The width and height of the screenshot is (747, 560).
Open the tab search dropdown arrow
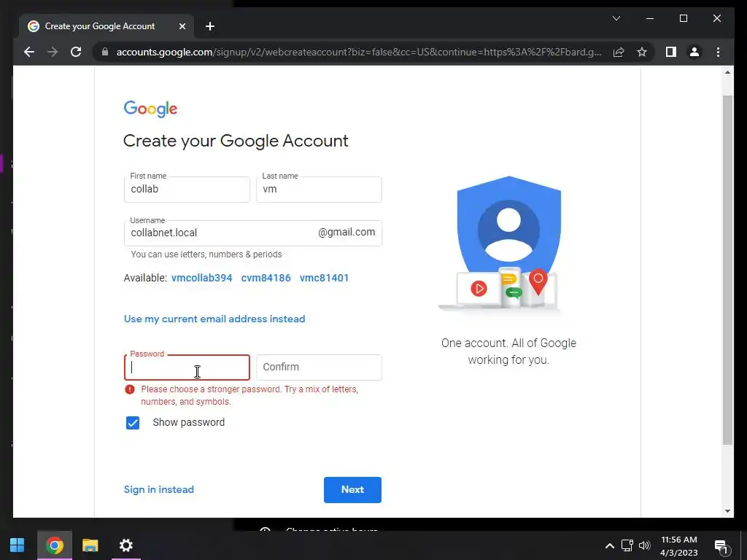click(x=616, y=18)
